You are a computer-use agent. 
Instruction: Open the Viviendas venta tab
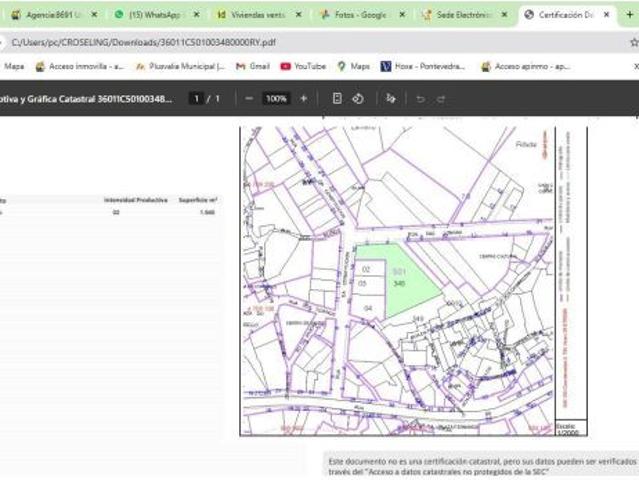253,15
